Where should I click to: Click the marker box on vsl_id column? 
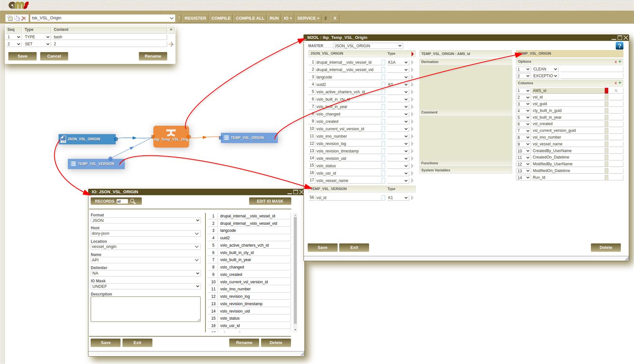pos(607,97)
